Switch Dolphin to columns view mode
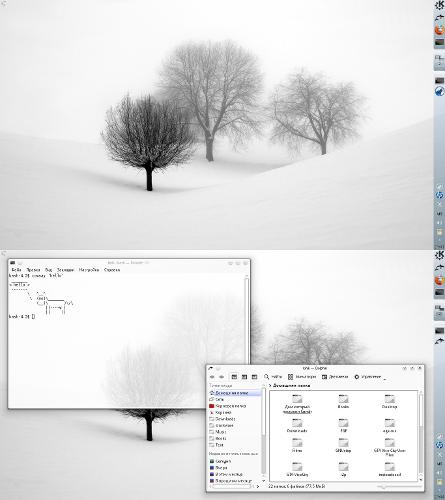This screenshot has height=500, width=445. [x=254, y=377]
